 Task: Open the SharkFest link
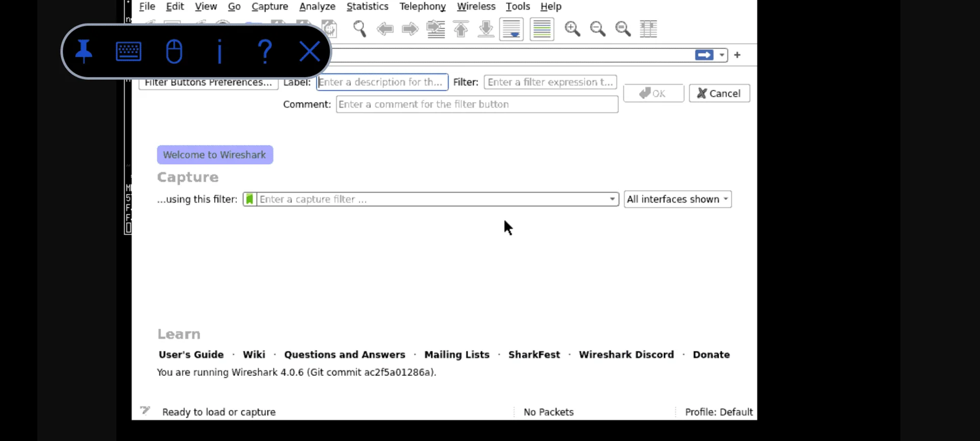[534, 354]
